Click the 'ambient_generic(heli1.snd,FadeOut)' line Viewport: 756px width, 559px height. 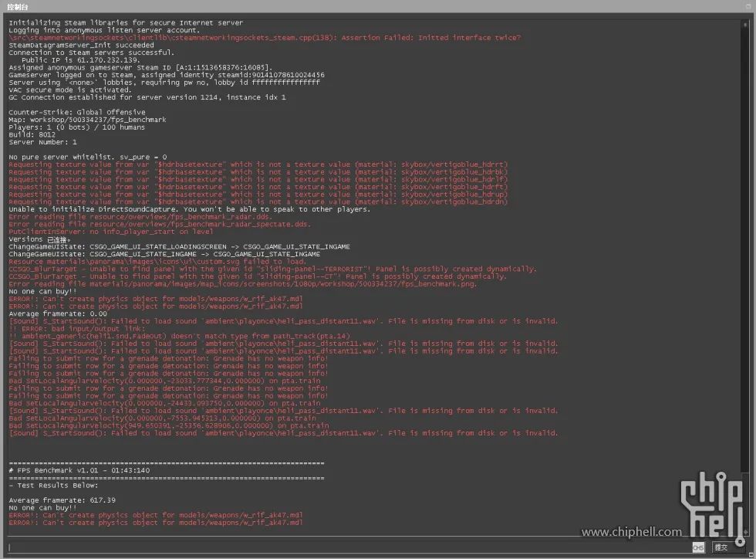179,336
